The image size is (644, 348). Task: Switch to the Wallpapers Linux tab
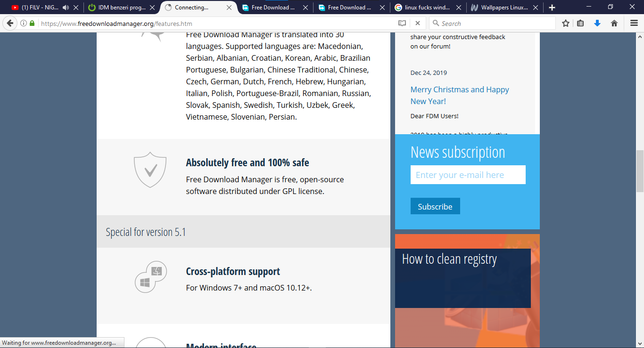pos(504,8)
